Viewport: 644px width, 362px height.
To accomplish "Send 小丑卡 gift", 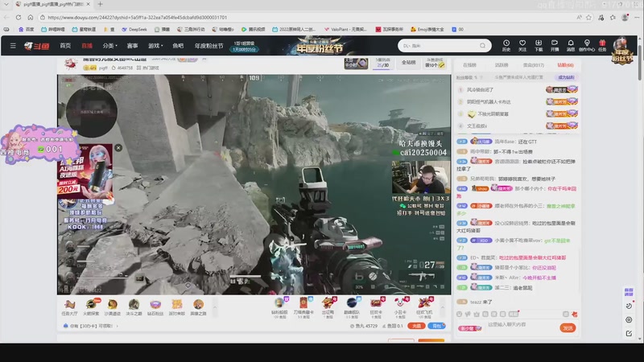I will [400, 307].
